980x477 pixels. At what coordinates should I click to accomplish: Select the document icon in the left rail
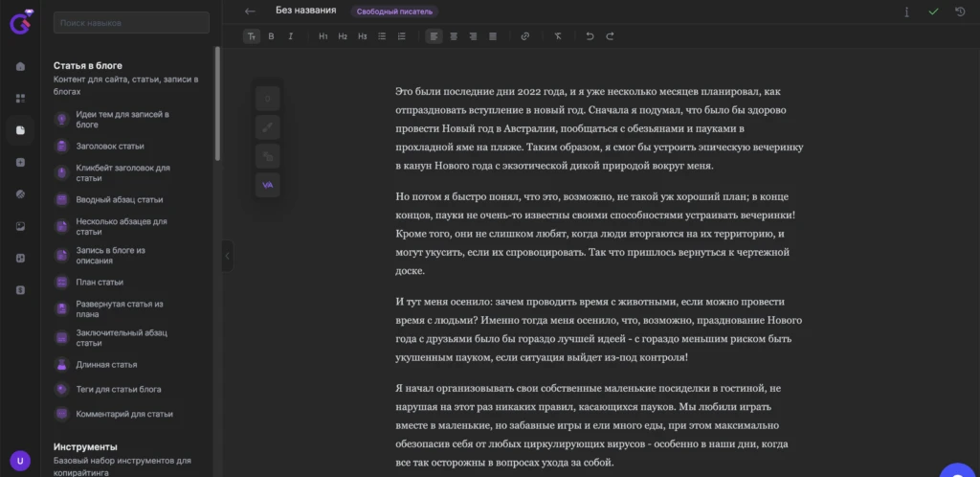click(21, 130)
